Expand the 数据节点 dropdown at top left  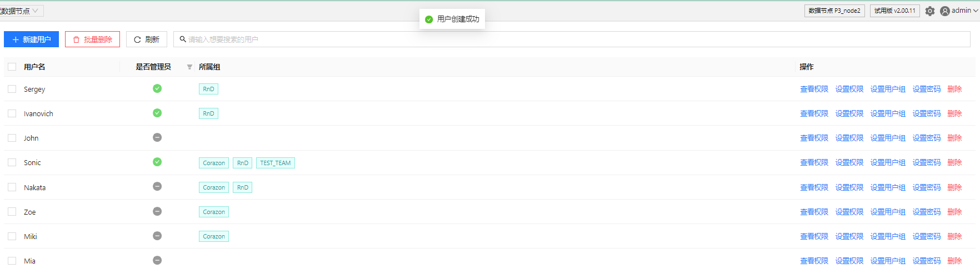(x=21, y=11)
